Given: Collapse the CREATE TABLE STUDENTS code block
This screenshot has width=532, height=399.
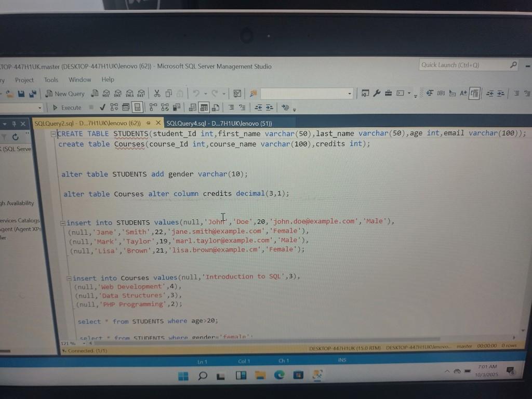Looking at the screenshot, I should point(54,134).
